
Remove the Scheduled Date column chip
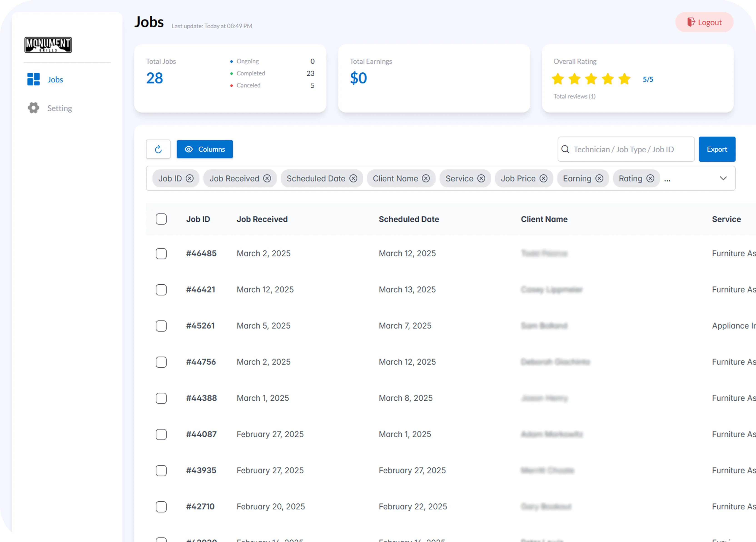(353, 179)
